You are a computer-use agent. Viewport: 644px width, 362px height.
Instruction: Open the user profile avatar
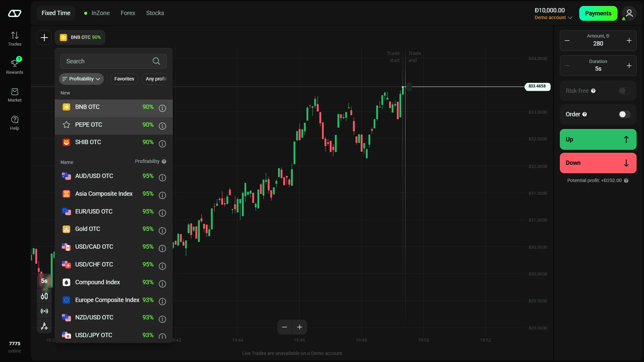pos(629,13)
